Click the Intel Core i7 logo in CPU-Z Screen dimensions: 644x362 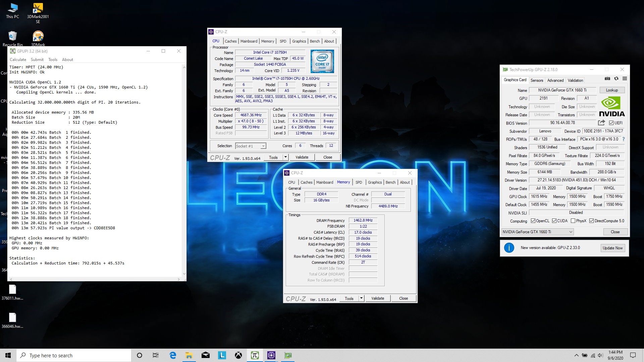(x=322, y=61)
